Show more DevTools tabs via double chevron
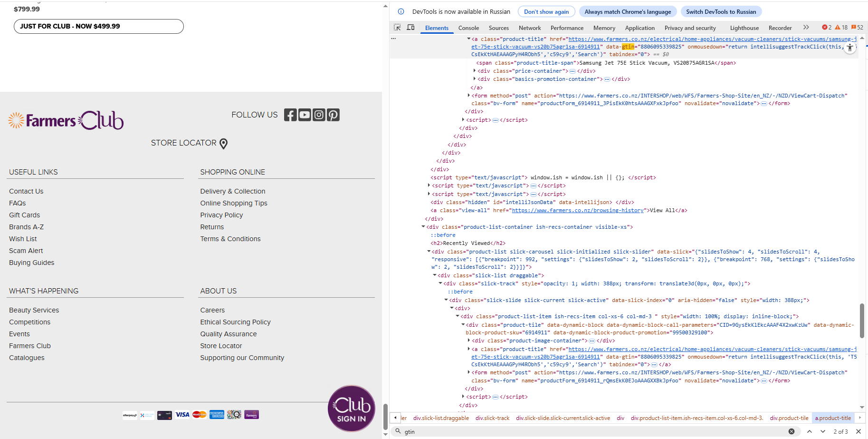 806,28
